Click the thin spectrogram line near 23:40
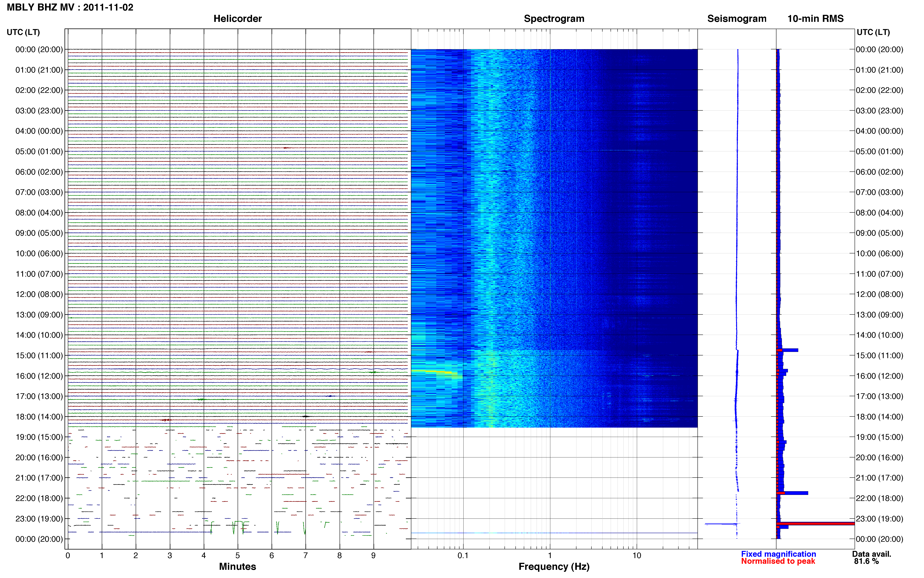This screenshot has height=578, width=924. [554, 533]
